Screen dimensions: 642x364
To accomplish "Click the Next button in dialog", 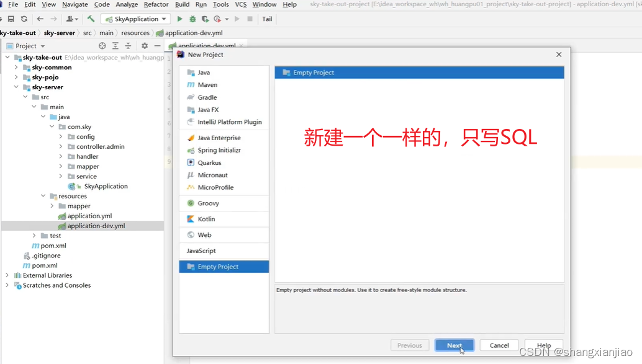I will (x=454, y=345).
